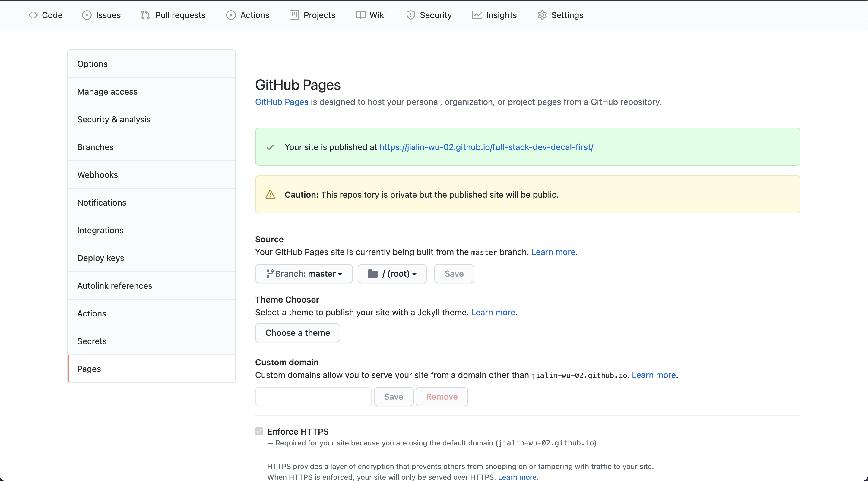The width and height of the screenshot is (868, 481).
Task: Click Learn more link under Theme Chooser
Action: 493,312
